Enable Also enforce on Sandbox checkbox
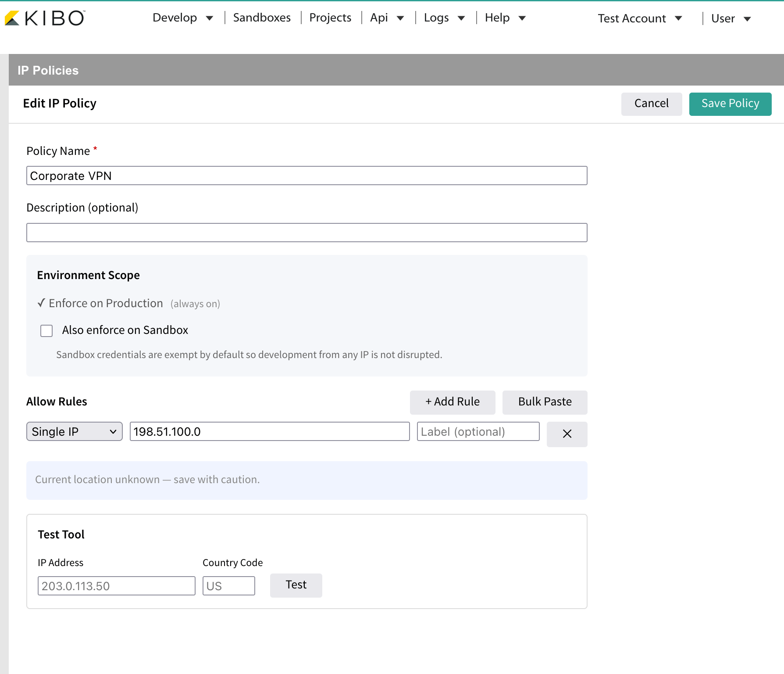784x674 pixels. (46, 330)
